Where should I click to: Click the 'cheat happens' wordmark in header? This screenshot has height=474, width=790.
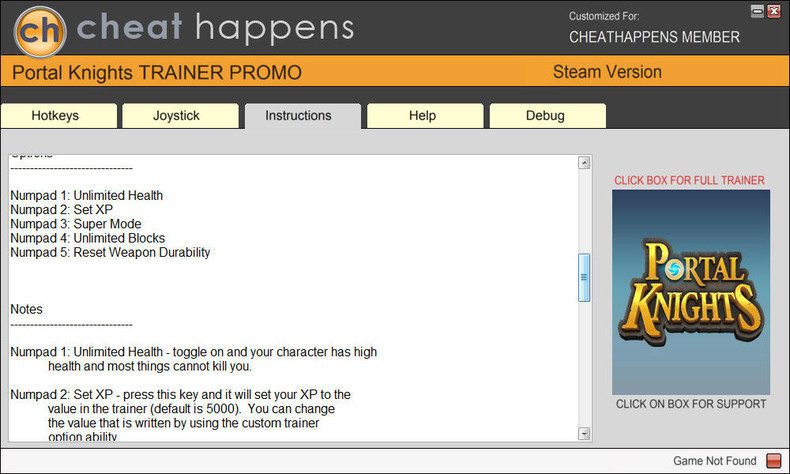click(215, 28)
